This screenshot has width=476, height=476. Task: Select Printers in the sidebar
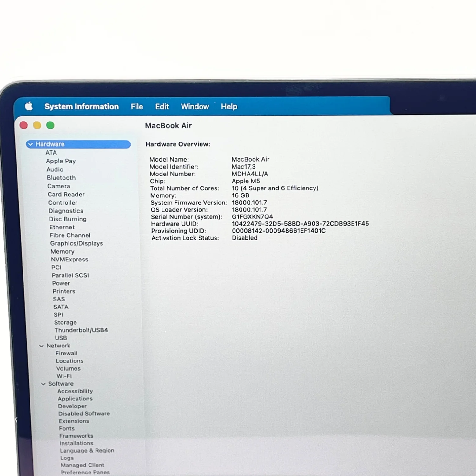point(64,291)
